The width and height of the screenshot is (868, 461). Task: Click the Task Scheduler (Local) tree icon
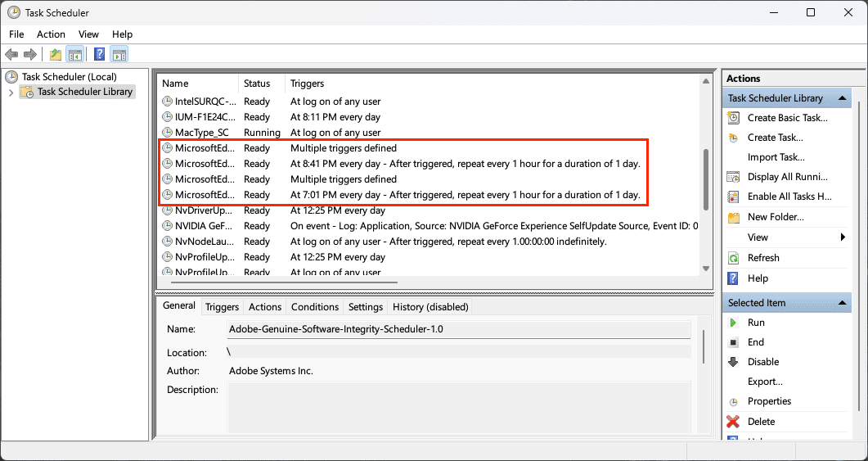coord(11,76)
